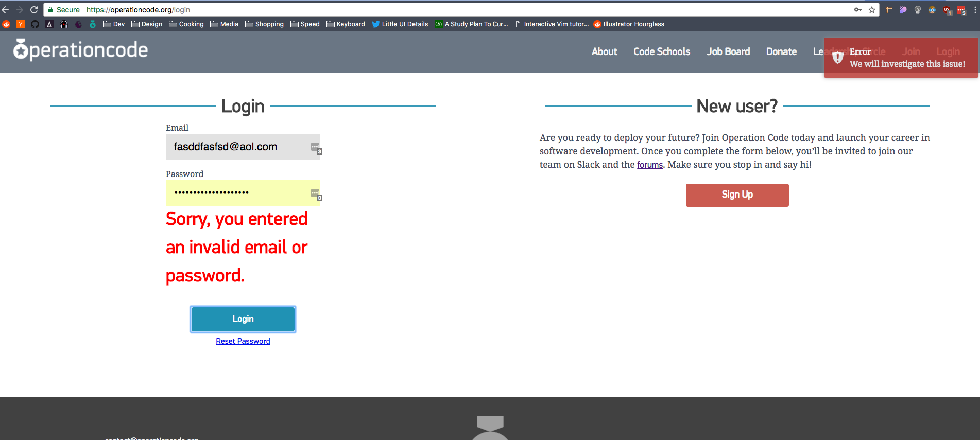
Task: Click the LastPass icon in the Password field
Action: pos(316,194)
